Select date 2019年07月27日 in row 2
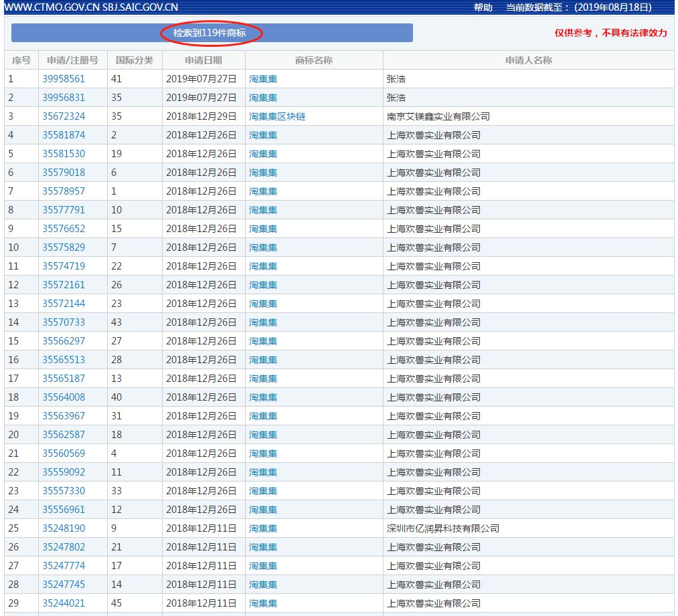 pos(201,98)
